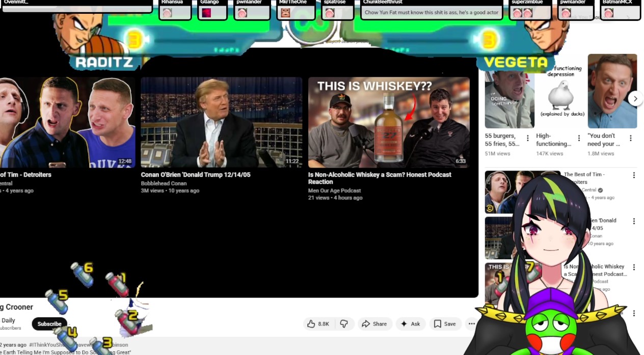Open options for '55 burgers, 55 fries' short
The image size is (644, 355).
tap(528, 138)
